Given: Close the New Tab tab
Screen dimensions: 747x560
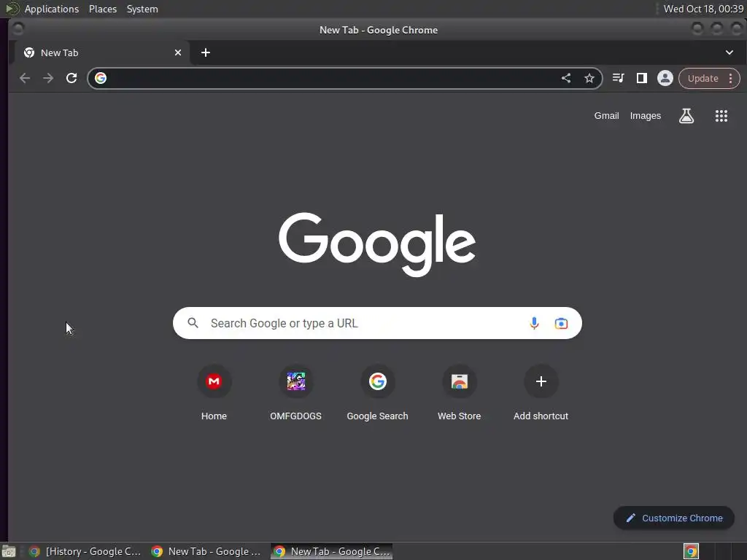Looking at the screenshot, I should coord(178,52).
